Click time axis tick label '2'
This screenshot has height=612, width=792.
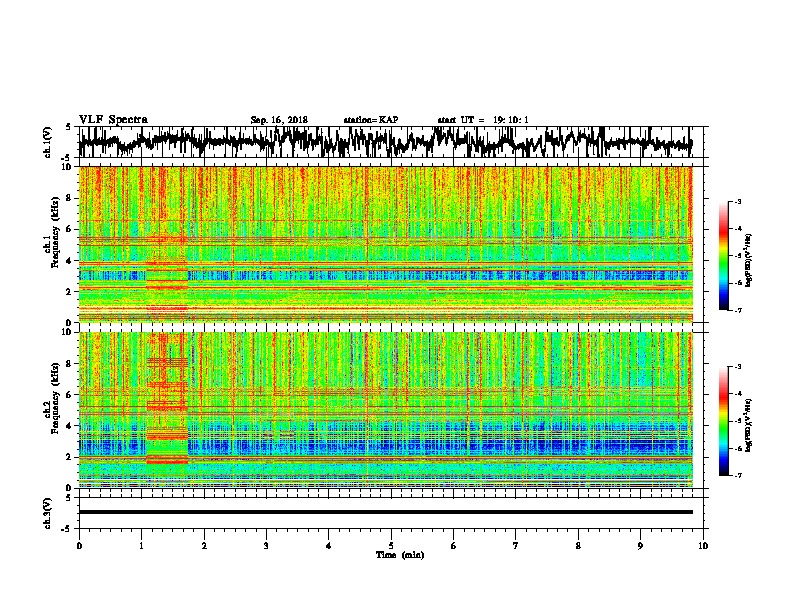(204, 545)
